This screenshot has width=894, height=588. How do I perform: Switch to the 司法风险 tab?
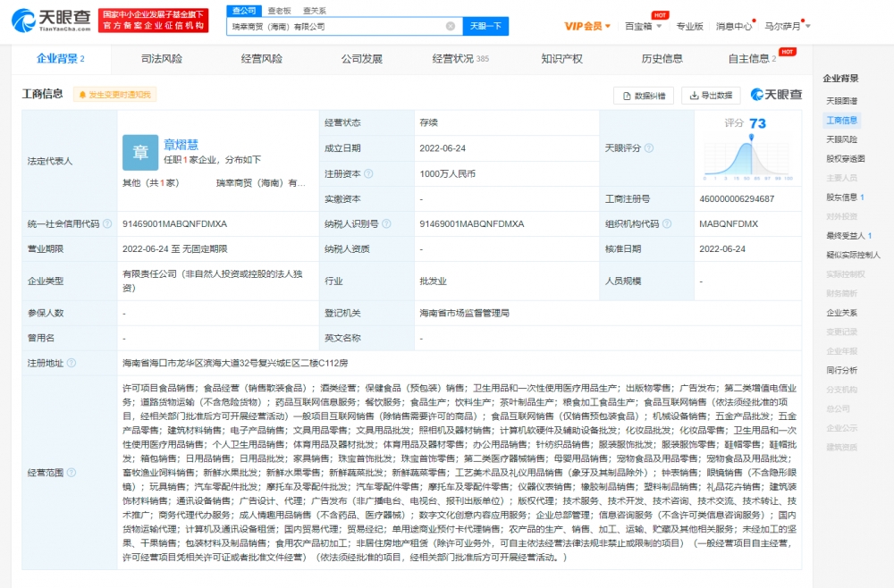click(x=161, y=59)
